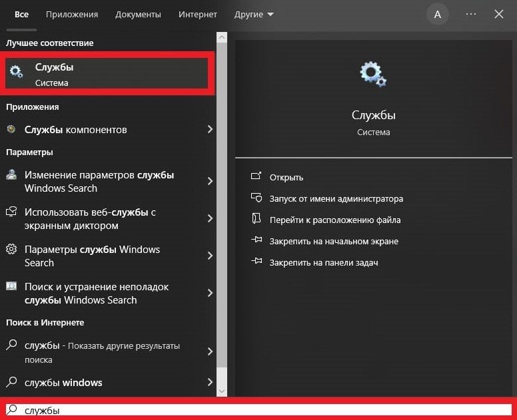Click the search field containing службы
The image size is (517, 420).
point(258,410)
